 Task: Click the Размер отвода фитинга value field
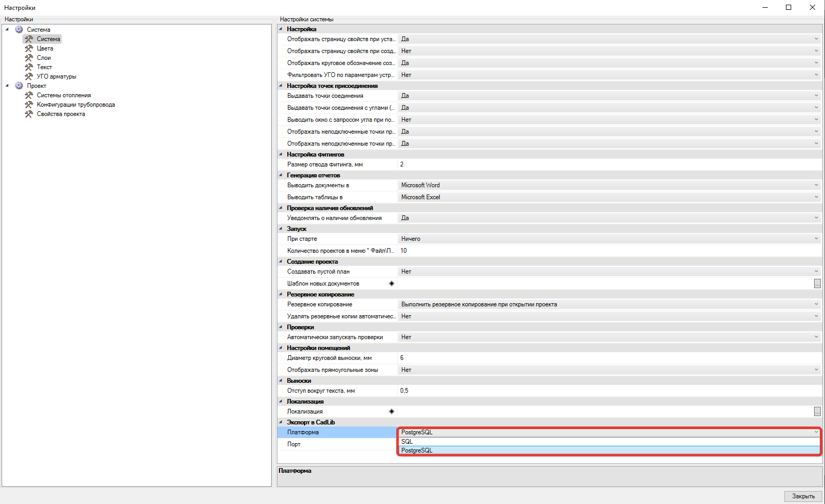click(x=610, y=164)
